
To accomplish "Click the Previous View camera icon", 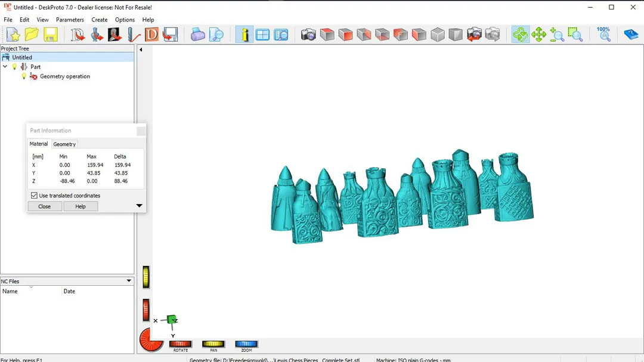I will pos(474,35).
